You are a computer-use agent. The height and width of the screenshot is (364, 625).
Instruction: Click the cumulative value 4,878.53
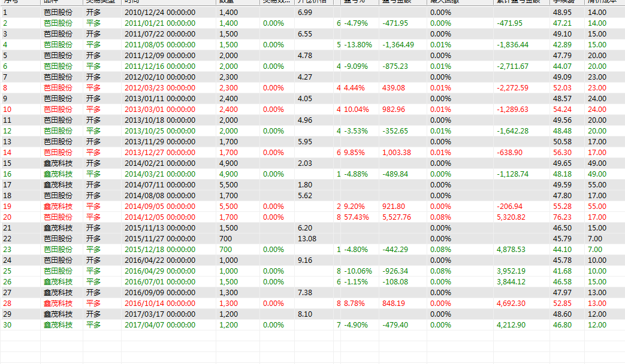pyautogui.click(x=511, y=250)
